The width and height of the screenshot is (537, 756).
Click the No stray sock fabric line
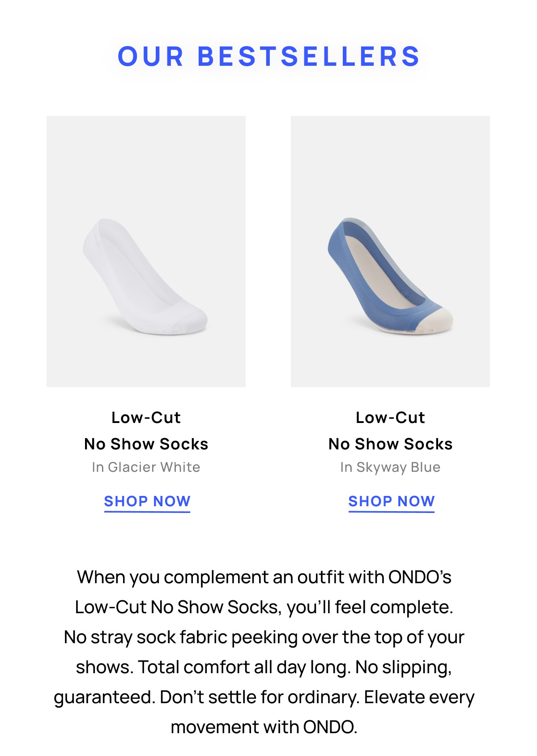click(x=264, y=637)
